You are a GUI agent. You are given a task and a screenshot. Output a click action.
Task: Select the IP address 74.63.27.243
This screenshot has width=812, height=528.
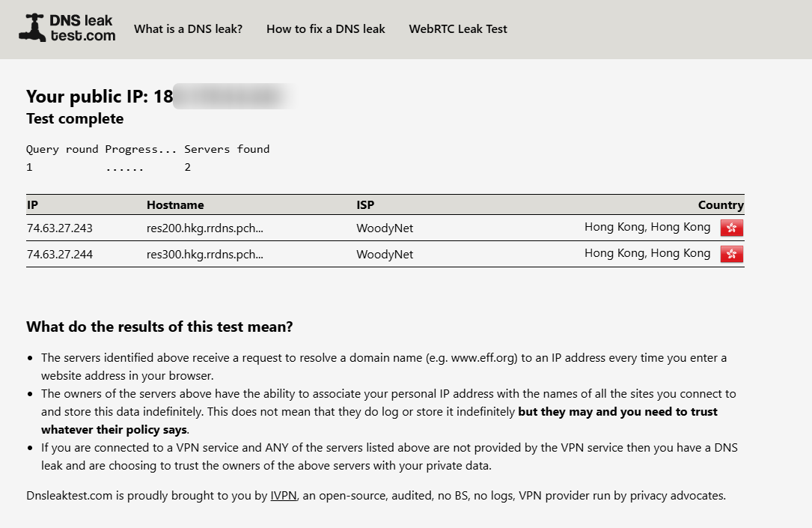(60, 228)
